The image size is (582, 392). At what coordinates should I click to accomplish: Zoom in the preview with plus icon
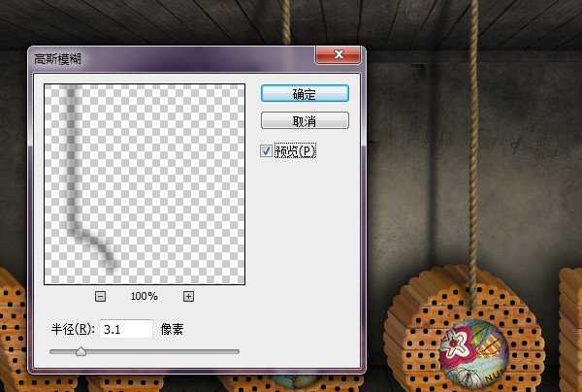(188, 296)
